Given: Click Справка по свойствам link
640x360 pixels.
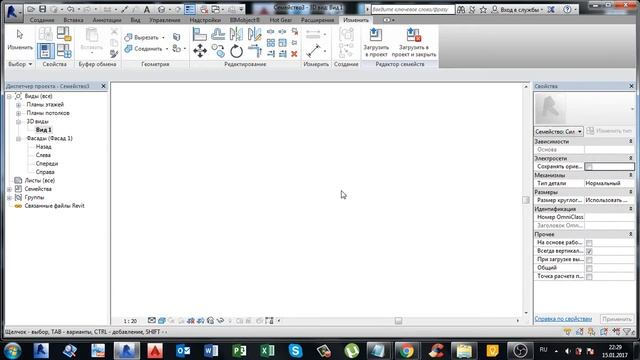Looking at the screenshot, I should click(563, 319).
